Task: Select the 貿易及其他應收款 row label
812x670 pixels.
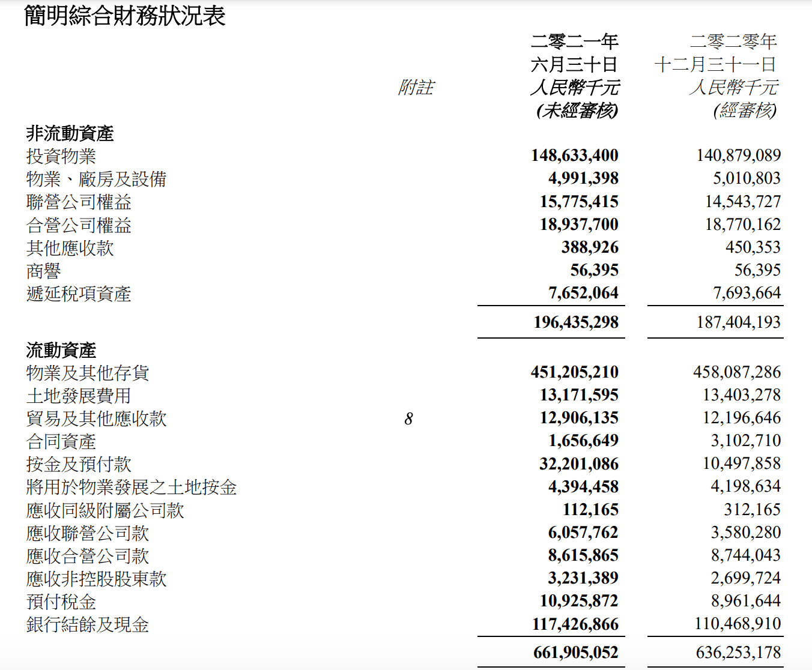Action: click(x=96, y=418)
